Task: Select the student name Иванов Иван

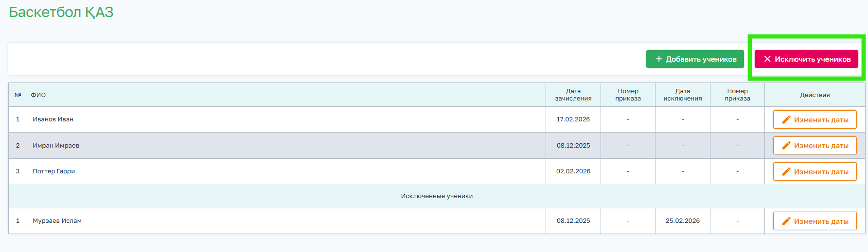Action: 53,119
